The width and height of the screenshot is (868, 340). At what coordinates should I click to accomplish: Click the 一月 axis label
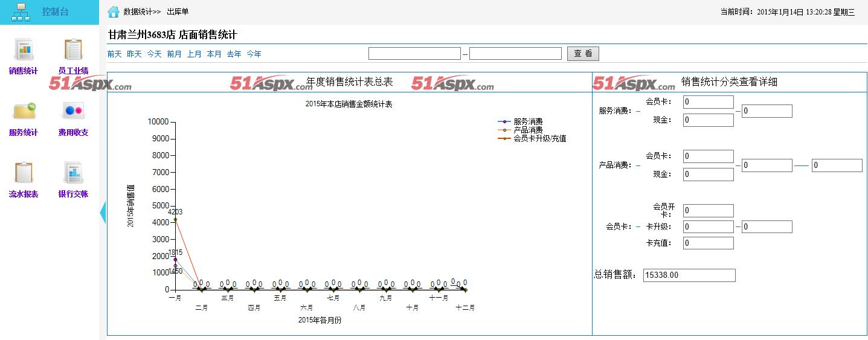tap(175, 298)
